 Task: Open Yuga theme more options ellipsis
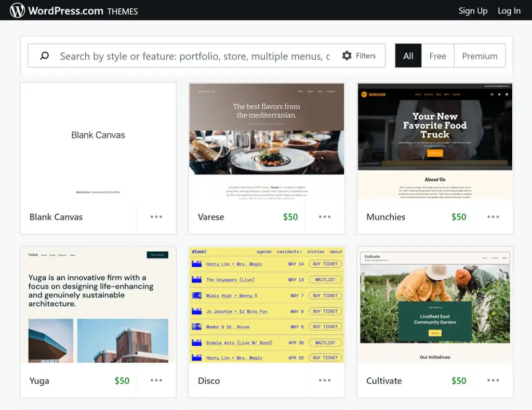pyautogui.click(x=156, y=380)
